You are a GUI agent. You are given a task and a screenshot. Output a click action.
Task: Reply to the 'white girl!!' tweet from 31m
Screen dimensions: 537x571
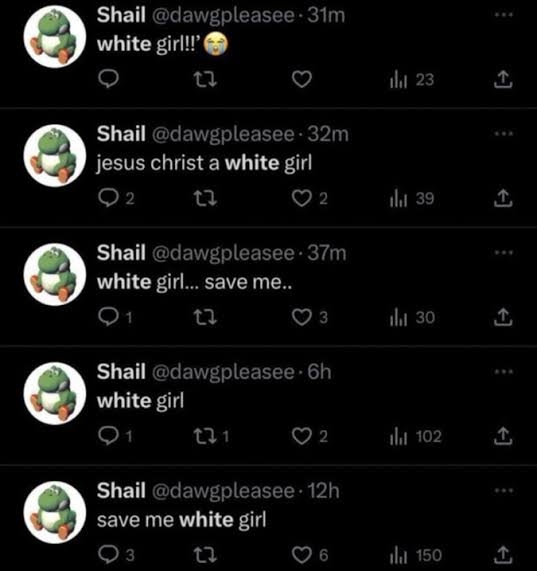coord(108,79)
